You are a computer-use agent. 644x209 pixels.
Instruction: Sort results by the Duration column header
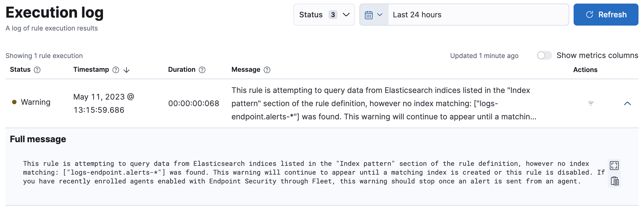(x=181, y=70)
